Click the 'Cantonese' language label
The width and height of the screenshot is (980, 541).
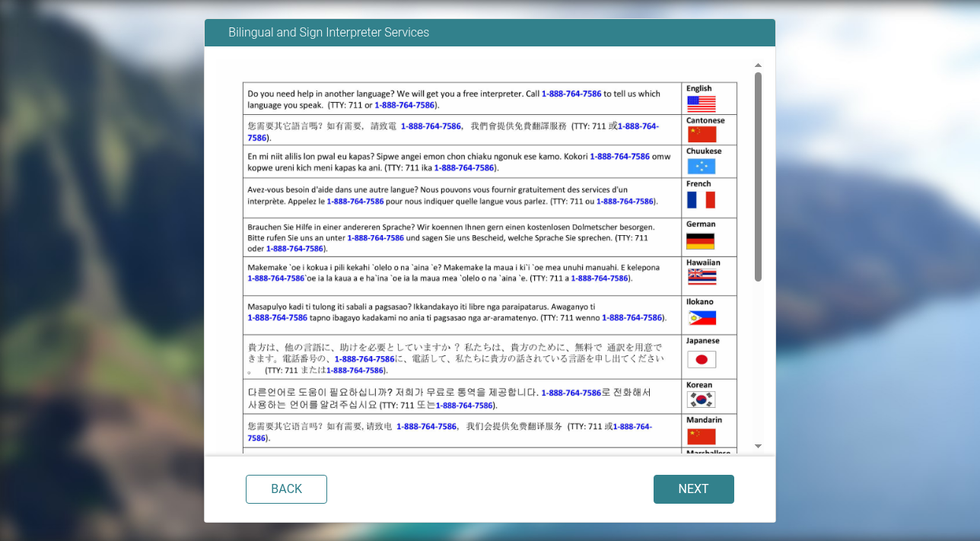pyautogui.click(x=705, y=120)
